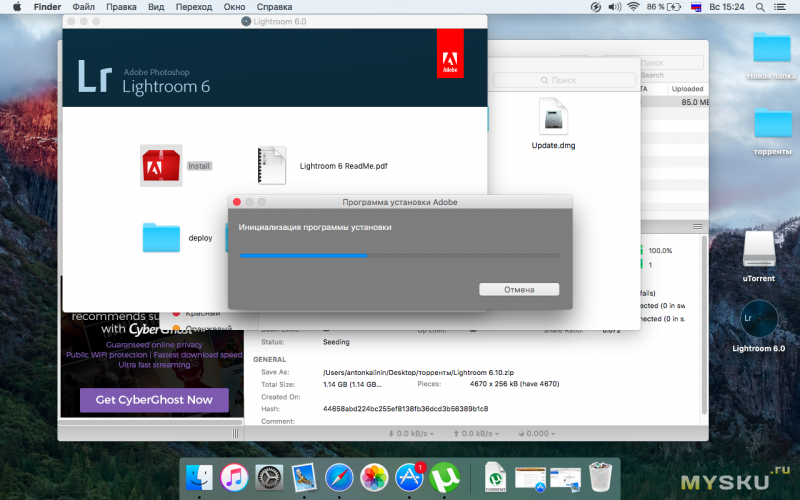
Task: Open the Новая папка desktop folder
Action: pos(771,48)
